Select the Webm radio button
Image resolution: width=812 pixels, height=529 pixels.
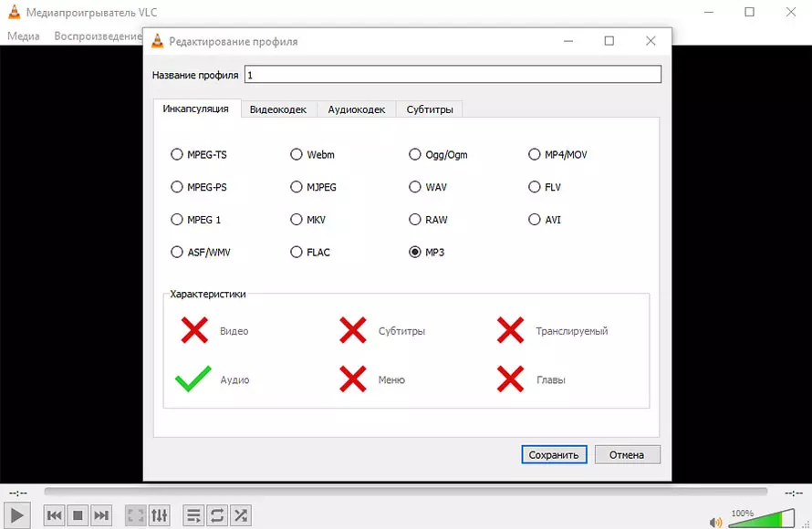(x=296, y=154)
